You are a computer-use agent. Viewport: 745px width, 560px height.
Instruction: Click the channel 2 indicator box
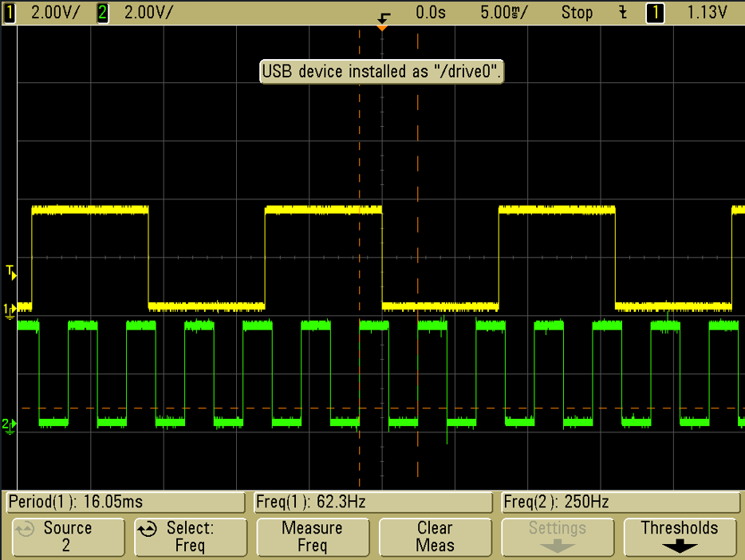click(x=103, y=13)
